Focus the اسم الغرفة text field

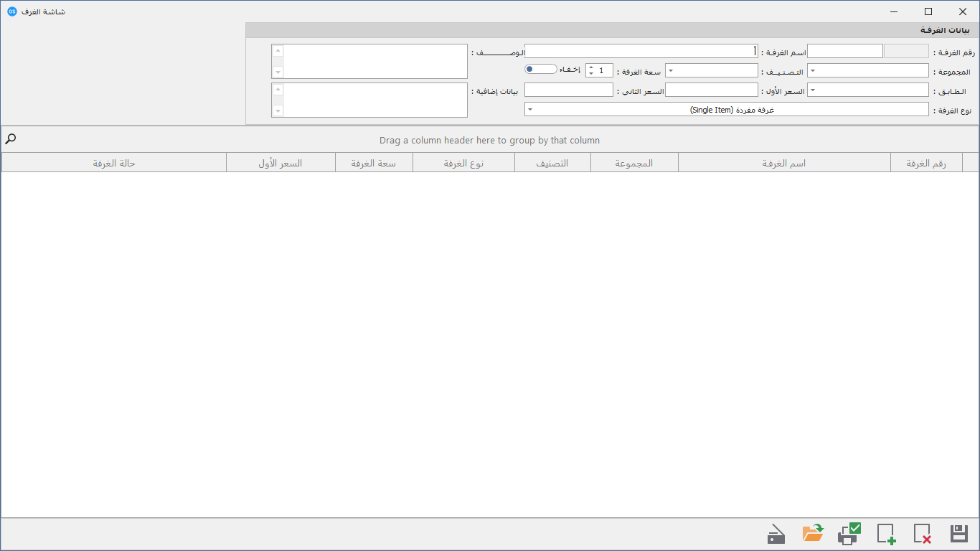(x=641, y=52)
